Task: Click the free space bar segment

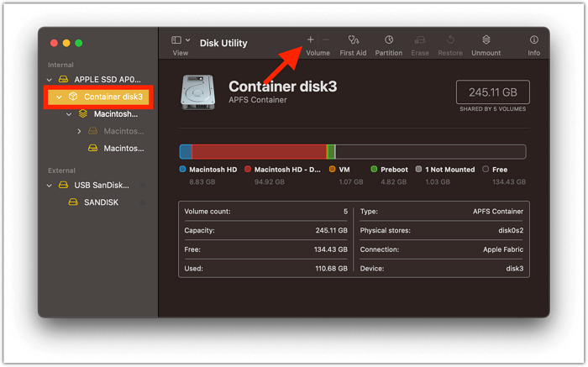Action: 431,152
